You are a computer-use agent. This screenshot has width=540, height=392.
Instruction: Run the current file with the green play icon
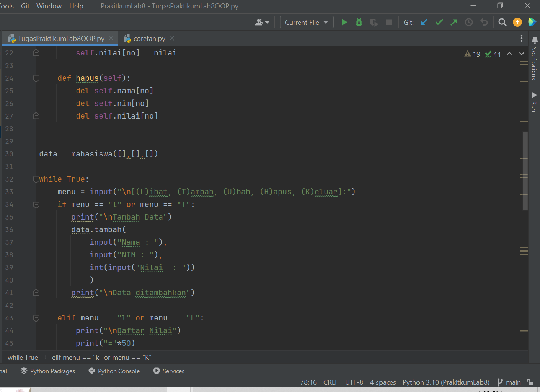344,22
